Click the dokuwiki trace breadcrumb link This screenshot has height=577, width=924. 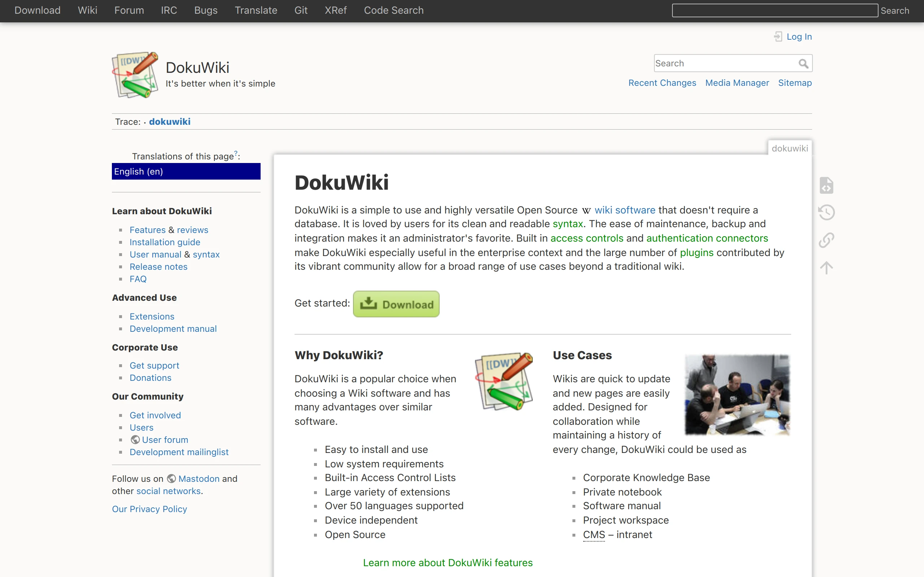(x=170, y=122)
